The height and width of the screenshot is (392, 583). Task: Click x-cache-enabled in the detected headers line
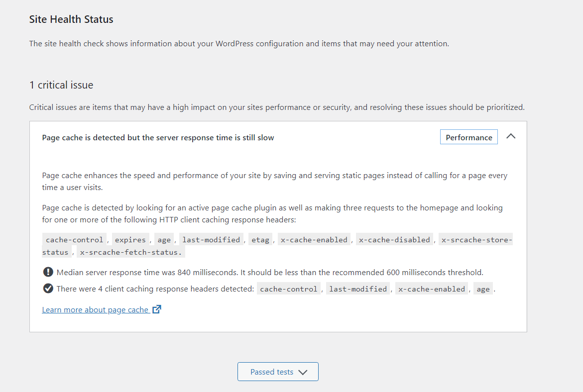(432, 289)
